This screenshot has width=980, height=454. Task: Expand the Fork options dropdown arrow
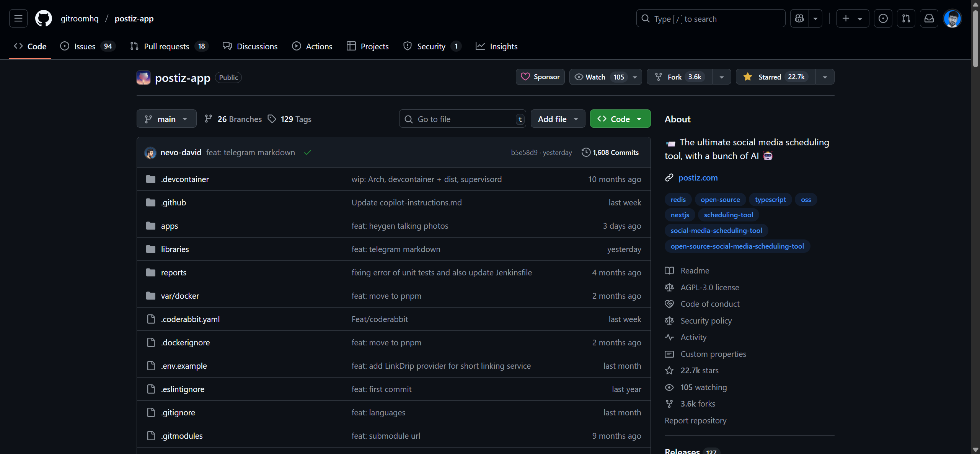tap(722, 77)
